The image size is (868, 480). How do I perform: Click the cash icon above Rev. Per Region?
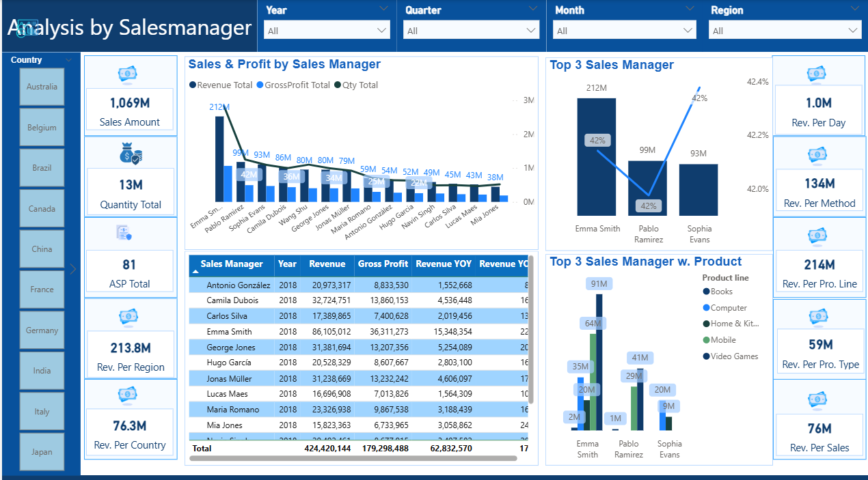128,316
